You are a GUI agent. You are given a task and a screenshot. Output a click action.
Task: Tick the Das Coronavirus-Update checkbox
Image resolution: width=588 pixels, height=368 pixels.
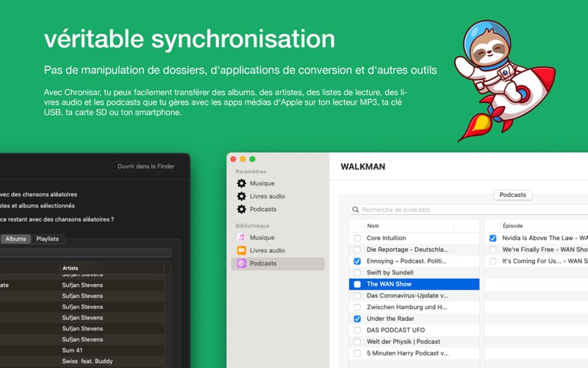click(357, 296)
